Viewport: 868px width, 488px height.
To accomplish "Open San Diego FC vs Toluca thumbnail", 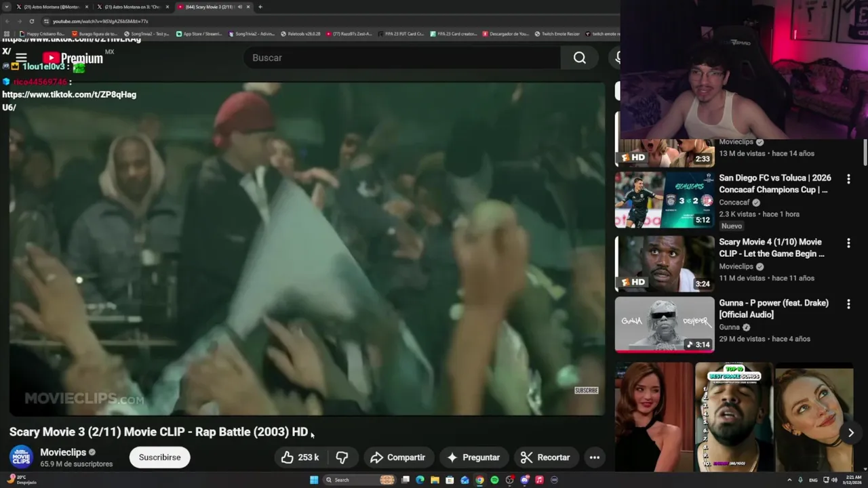I will 665,200.
